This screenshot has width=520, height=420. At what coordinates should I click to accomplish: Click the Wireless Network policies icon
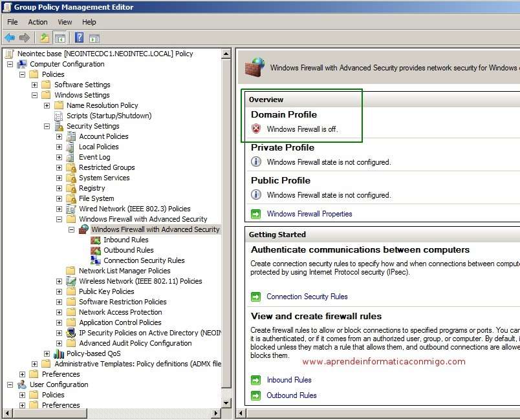coord(71,281)
